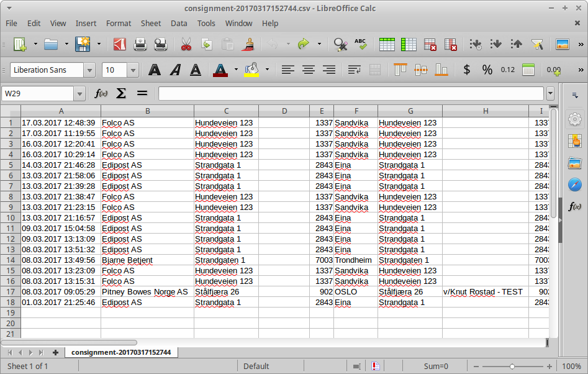Apply yellow highlighting color
Screen dimensions: 588x374
tap(251, 70)
